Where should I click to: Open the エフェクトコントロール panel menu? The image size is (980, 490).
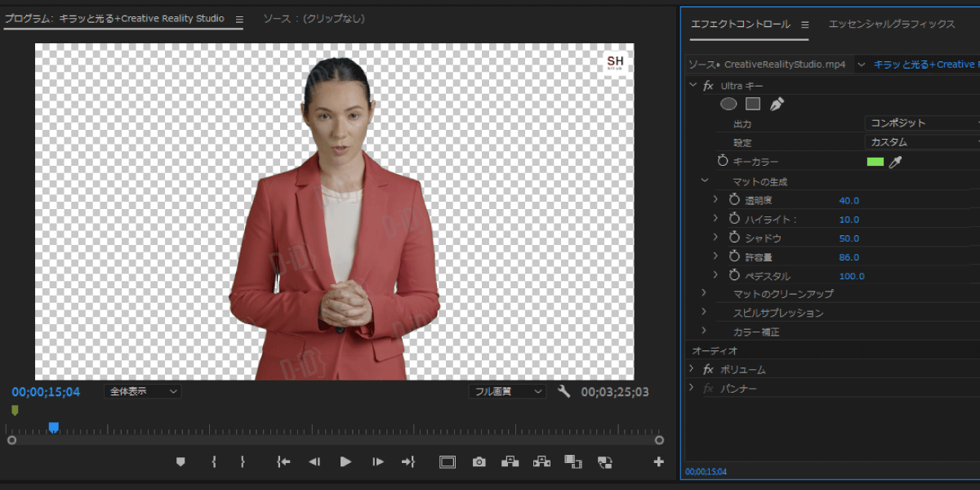pyautogui.click(x=804, y=24)
